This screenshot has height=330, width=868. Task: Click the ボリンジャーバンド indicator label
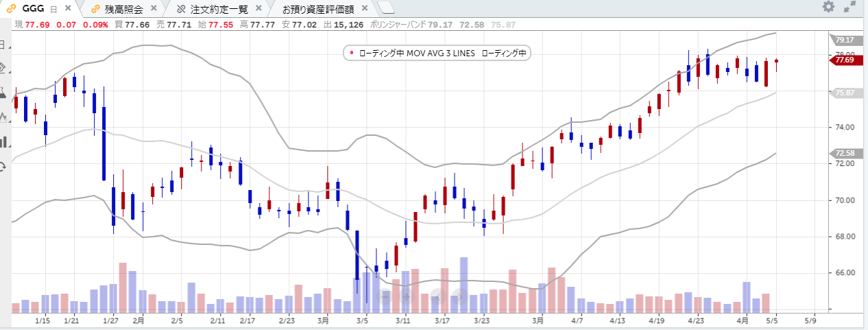click(397, 24)
